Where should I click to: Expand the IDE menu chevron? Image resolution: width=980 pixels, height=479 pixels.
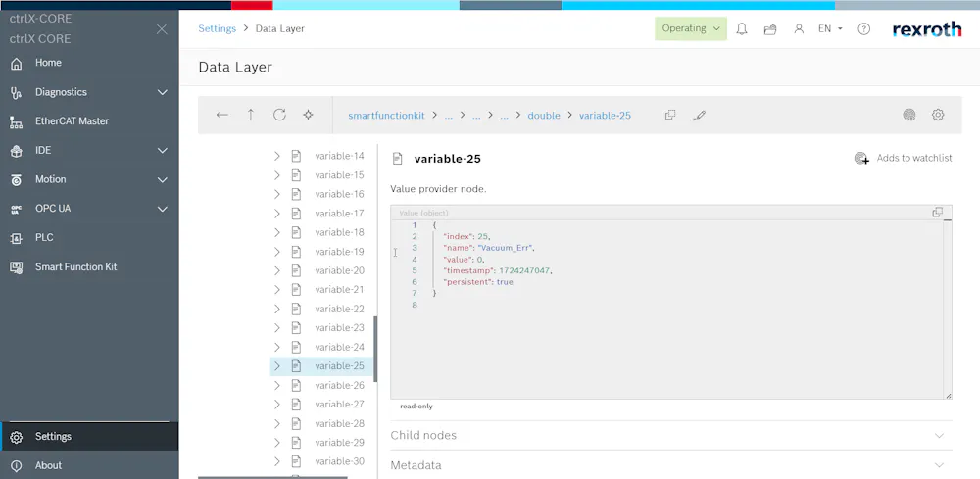pos(163,151)
